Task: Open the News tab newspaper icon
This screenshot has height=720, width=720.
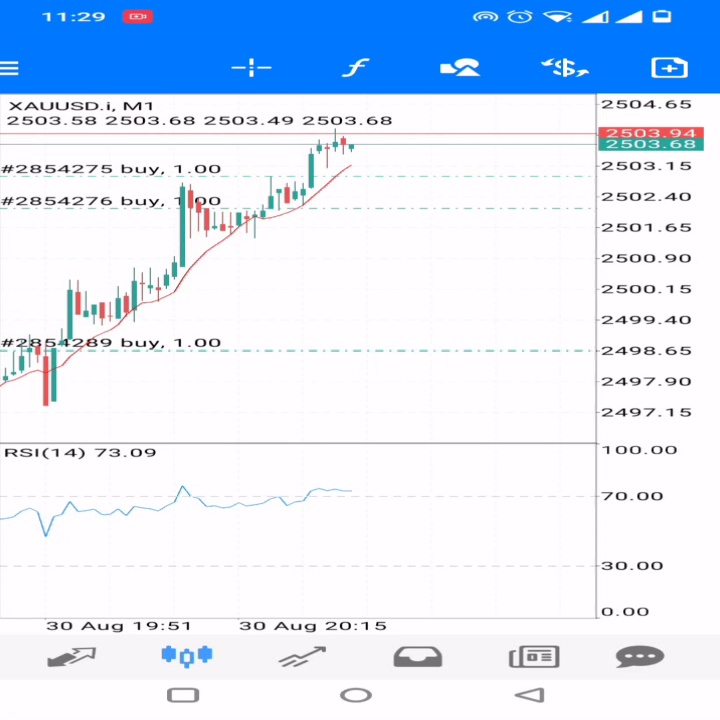Action: 534,657
